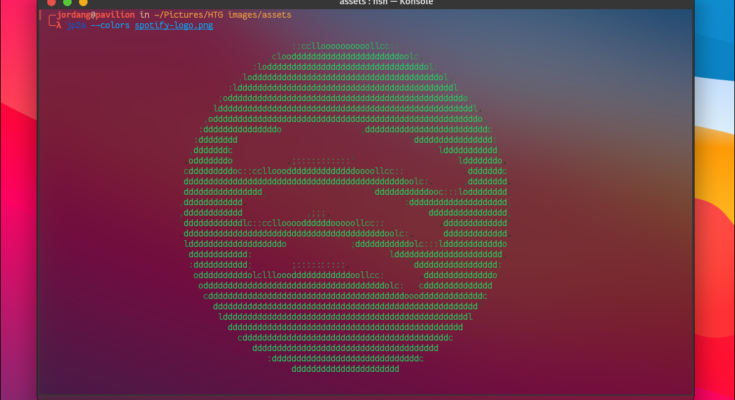Maximize Konsole using the green button
Screen dimensions: 735x400
click(81, 5)
